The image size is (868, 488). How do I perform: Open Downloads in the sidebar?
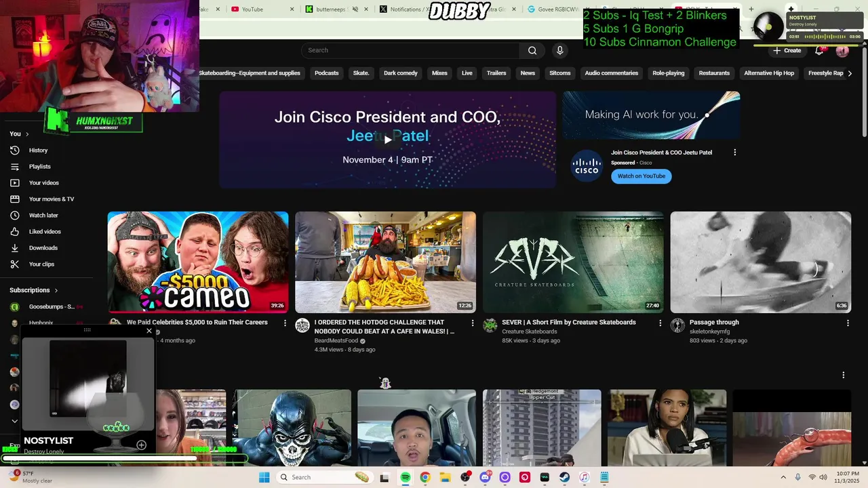coord(43,248)
